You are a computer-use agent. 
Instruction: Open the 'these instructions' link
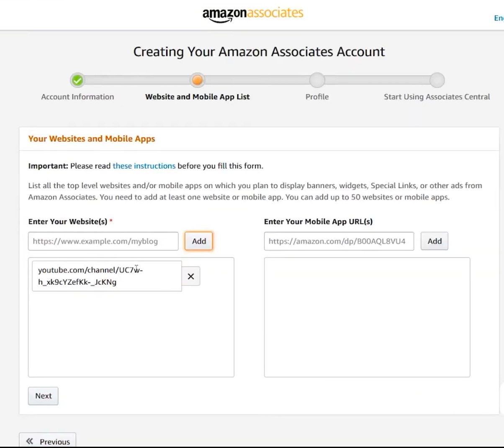point(144,166)
